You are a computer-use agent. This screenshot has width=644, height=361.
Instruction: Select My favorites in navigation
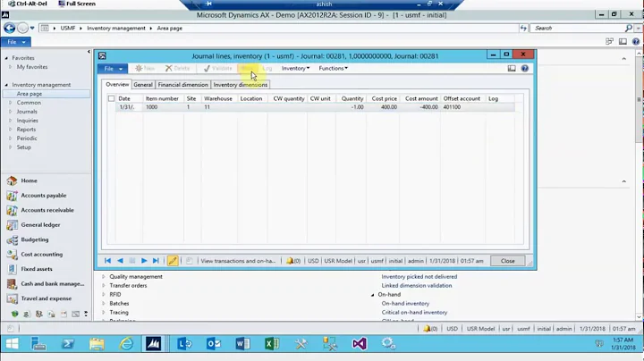tap(32, 67)
